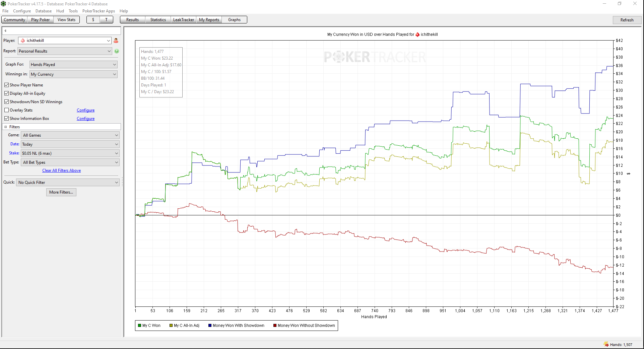Click the red player selection icon
The width and height of the screenshot is (644, 349).
pyautogui.click(x=116, y=41)
